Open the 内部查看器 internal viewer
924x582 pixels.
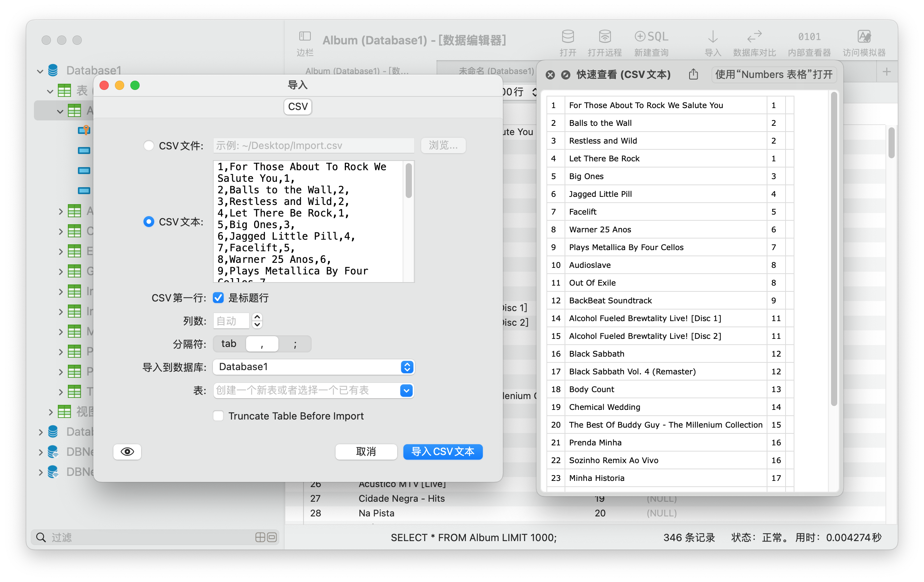[x=809, y=37]
